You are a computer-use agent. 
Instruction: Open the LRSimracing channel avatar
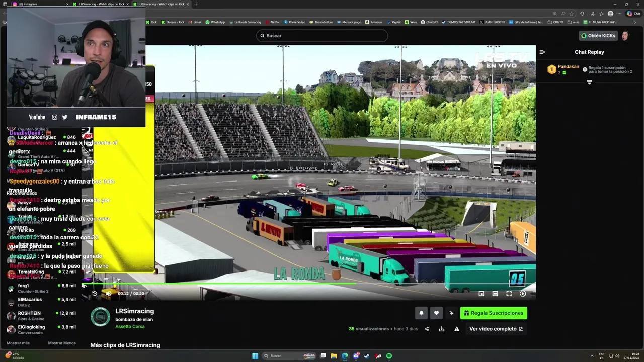pyautogui.click(x=100, y=317)
